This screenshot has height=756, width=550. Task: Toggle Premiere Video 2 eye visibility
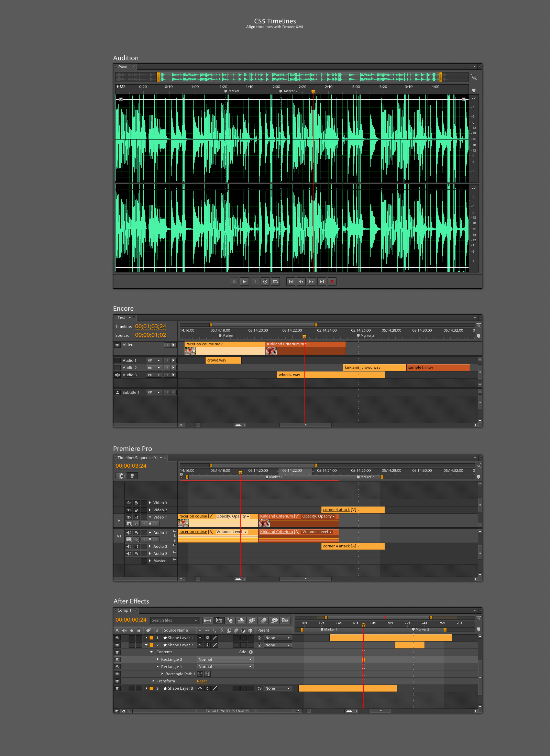[x=129, y=510]
